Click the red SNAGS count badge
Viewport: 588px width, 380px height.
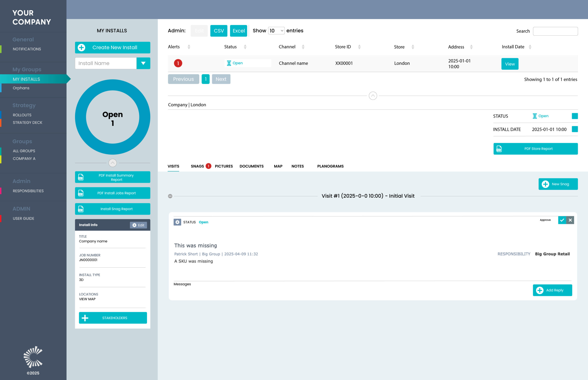[x=208, y=166]
